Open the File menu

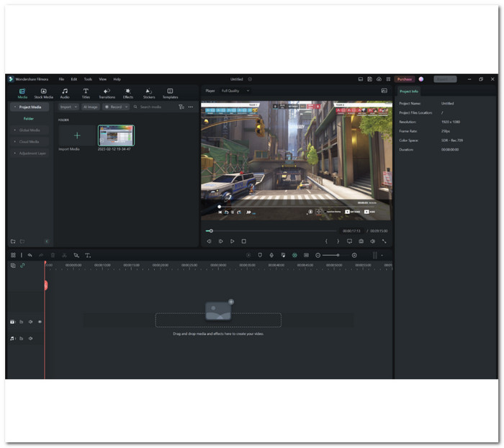61,79
